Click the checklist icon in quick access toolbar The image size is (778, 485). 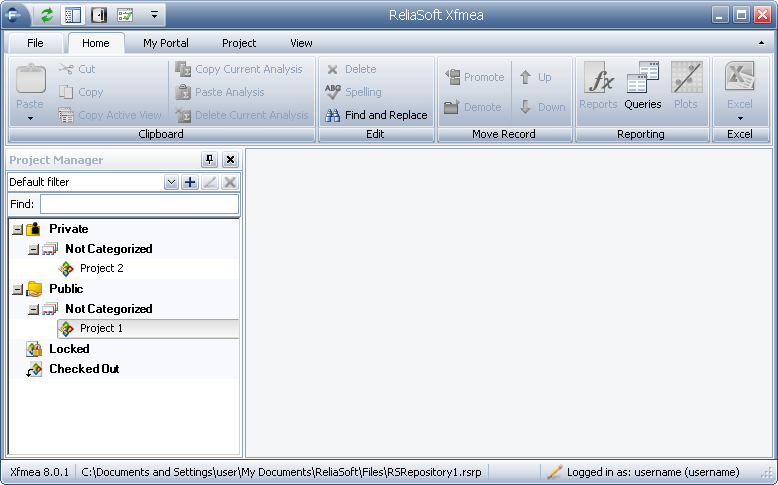pos(125,15)
